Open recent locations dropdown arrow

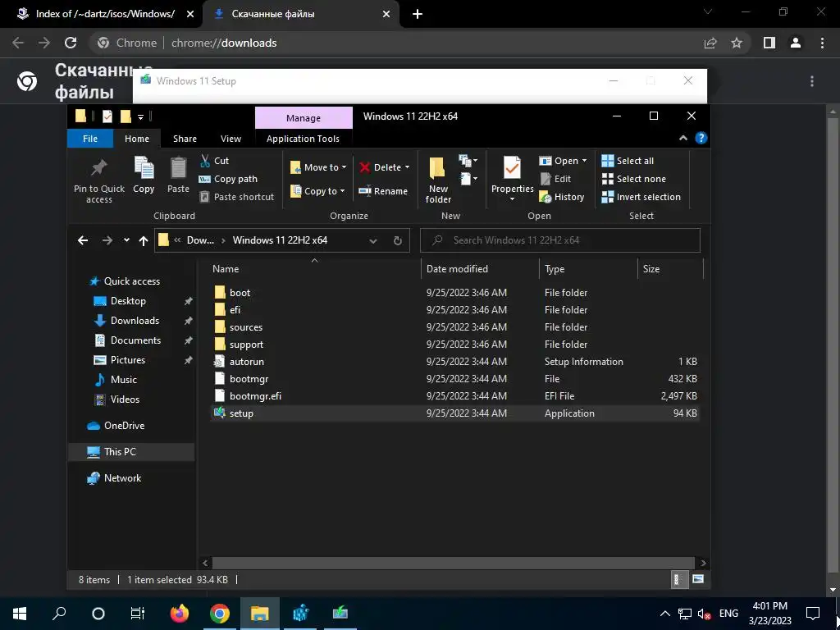click(x=126, y=240)
